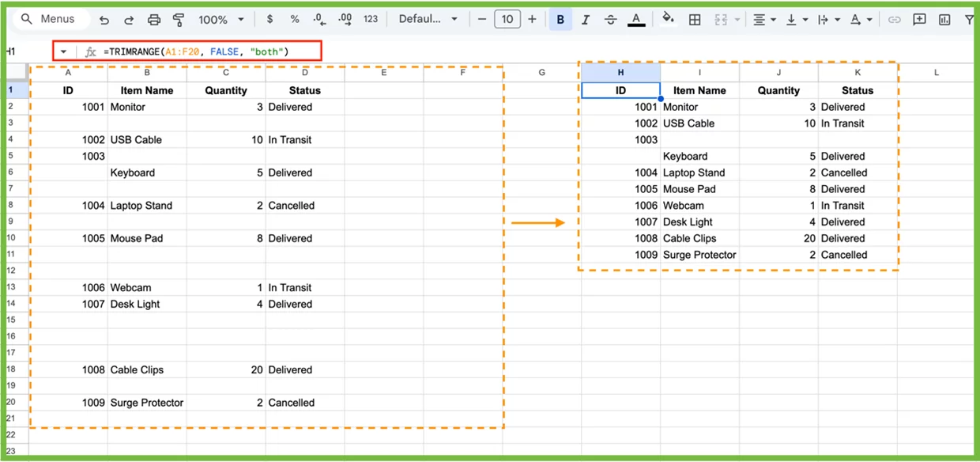Select column A header

(68, 73)
